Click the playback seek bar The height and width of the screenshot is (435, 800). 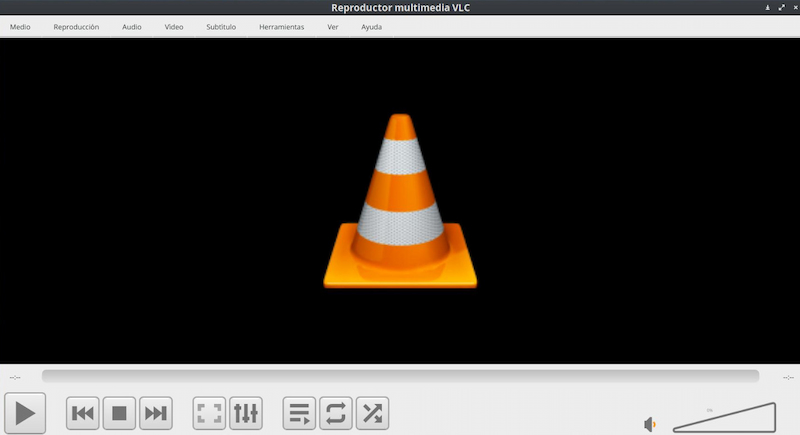click(400, 376)
